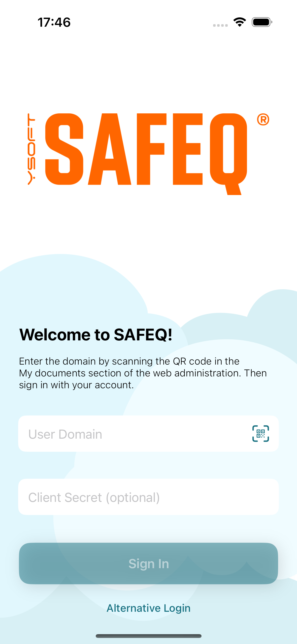The height and width of the screenshot is (644, 297).
Task: Tap the battery indicator icon
Action: (x=262, y=22)
